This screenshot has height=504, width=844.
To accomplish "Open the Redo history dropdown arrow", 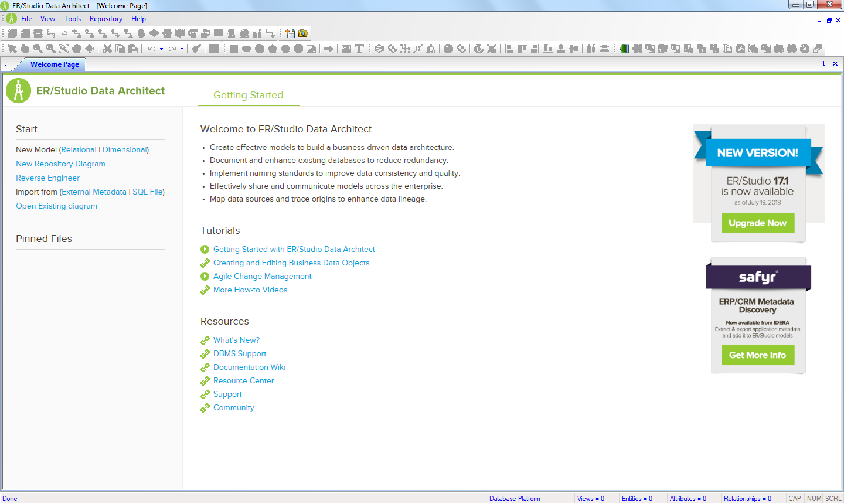I will click(182, 49).
